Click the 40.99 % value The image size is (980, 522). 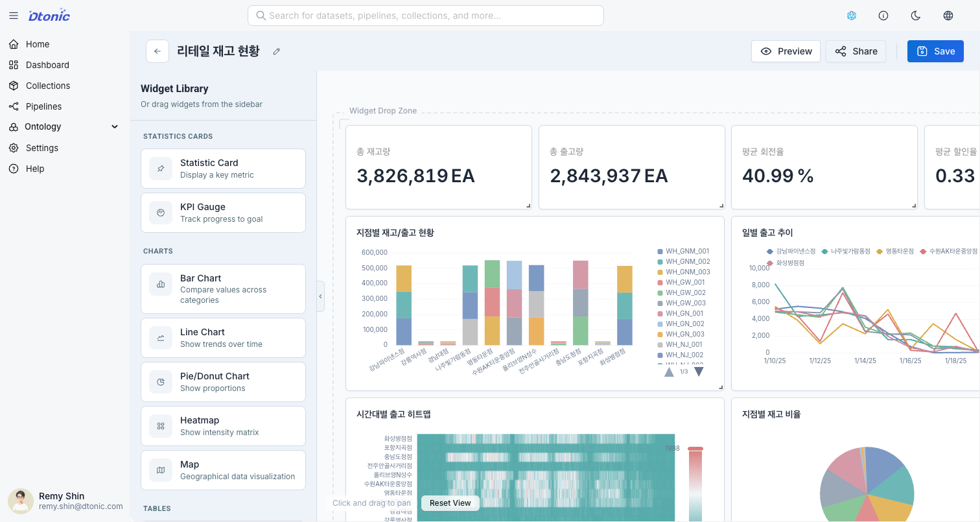coord(778,176)
